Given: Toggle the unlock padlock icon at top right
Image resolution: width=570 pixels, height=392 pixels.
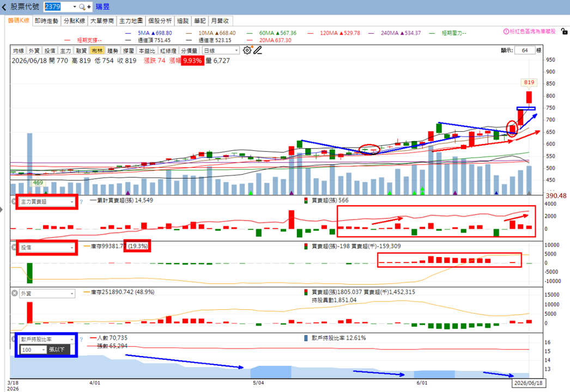Looking at the screenshot, I should tap(564, 32).
